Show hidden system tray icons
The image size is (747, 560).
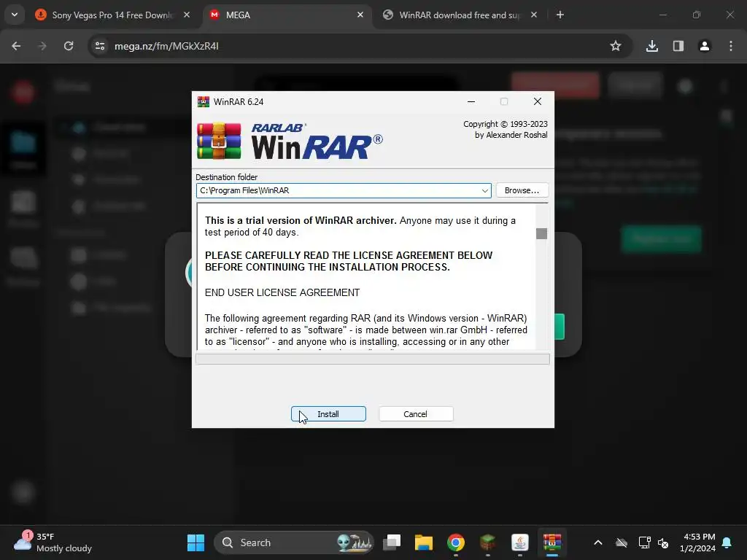tap(598, 542)
